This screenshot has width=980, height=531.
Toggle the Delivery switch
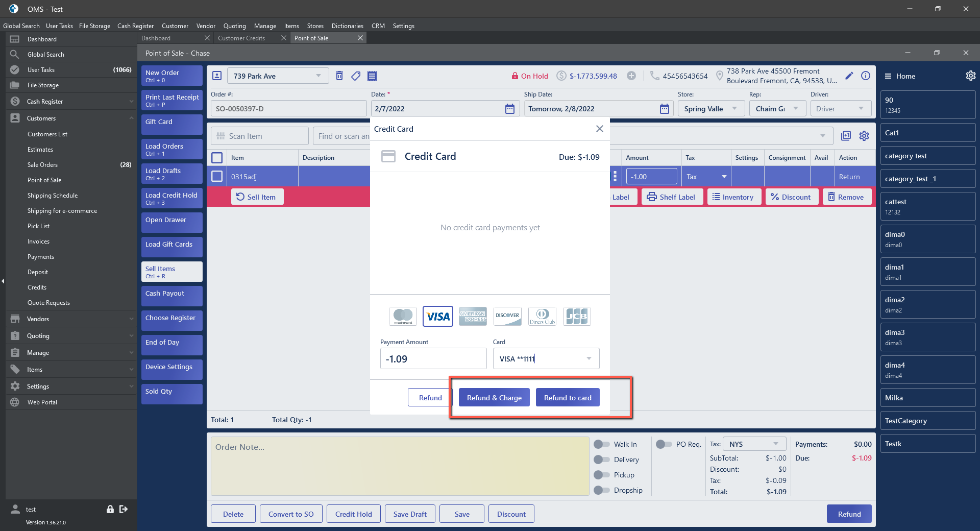coord(602,460)
